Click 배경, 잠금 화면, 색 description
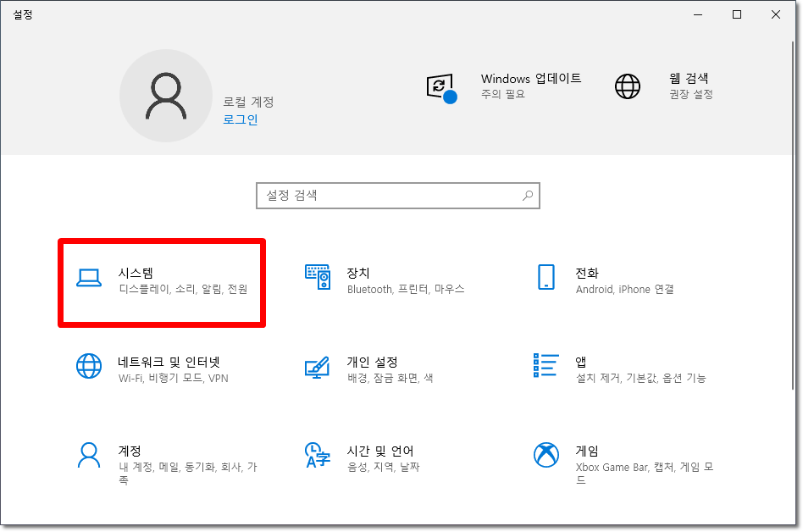This screenshot has width=803, height=532. 390,379
